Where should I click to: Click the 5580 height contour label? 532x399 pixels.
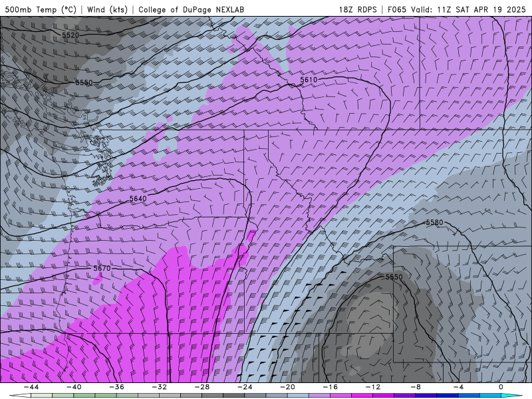click(434, 222)
